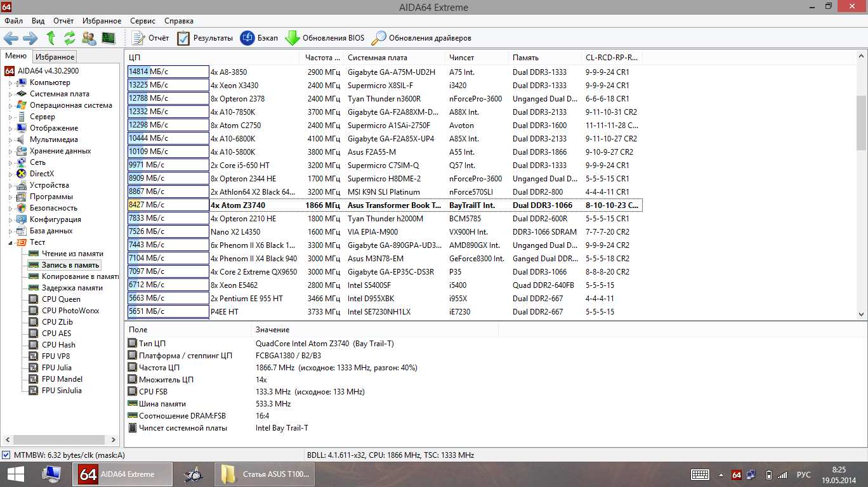Expand the Компьютер tree node

[x=10, y=82]
